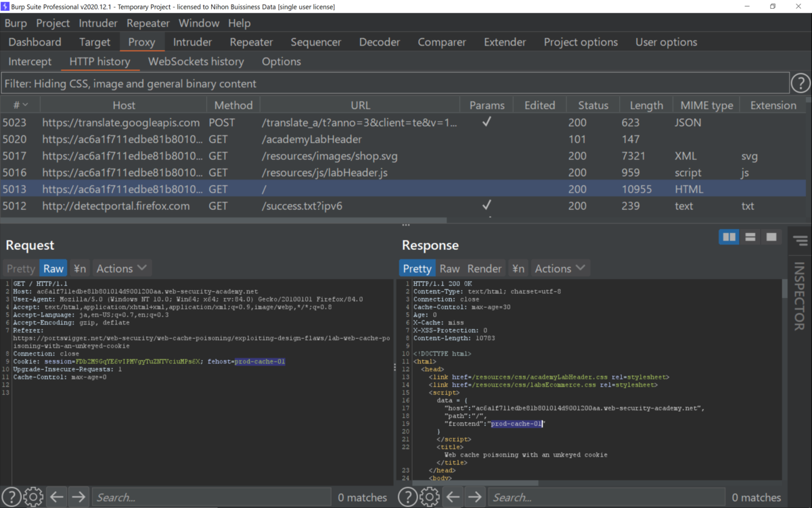Screen dimensions: 812x508
Task: Switch Response view to Pretty
Action: point(418,268)
